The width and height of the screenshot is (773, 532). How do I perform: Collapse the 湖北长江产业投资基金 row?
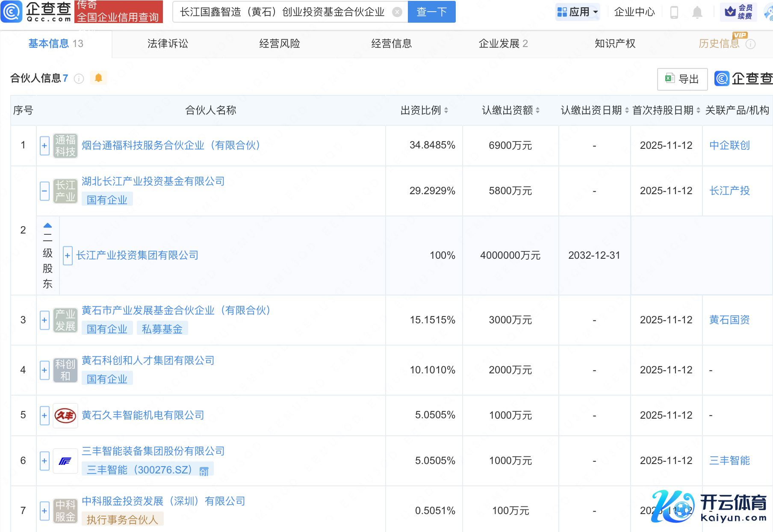click(44, 191)
